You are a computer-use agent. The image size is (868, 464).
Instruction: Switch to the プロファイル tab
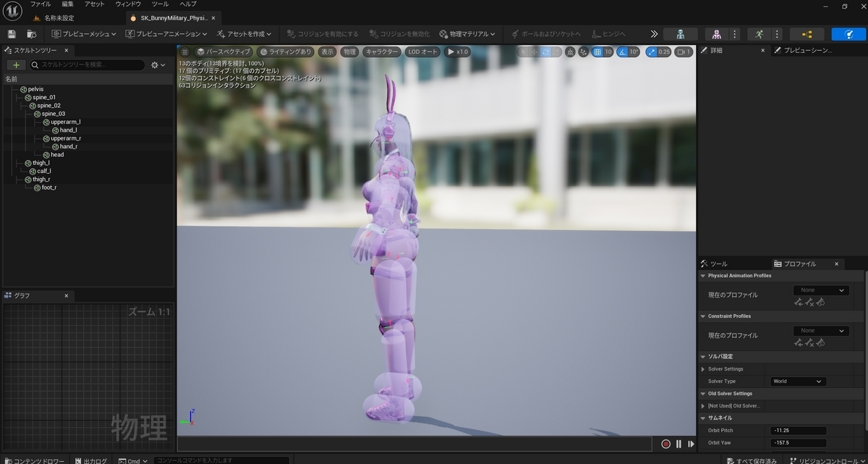coord(799,263)
